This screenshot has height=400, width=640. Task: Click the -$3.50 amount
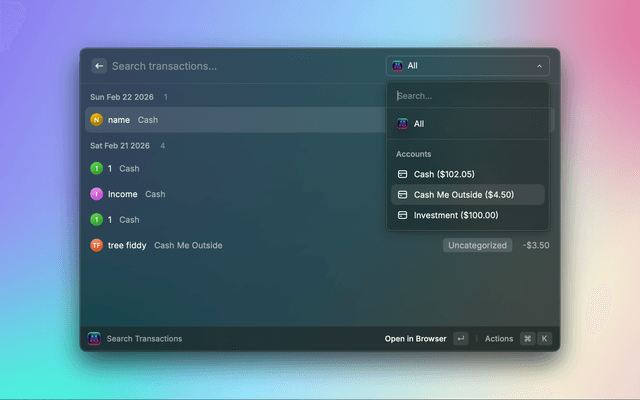[x=535, y=245]
